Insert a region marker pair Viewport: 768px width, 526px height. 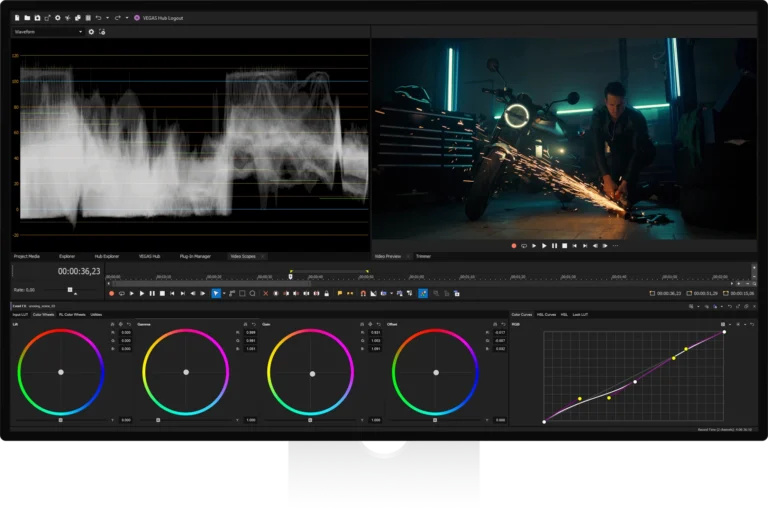pos(350,293)
